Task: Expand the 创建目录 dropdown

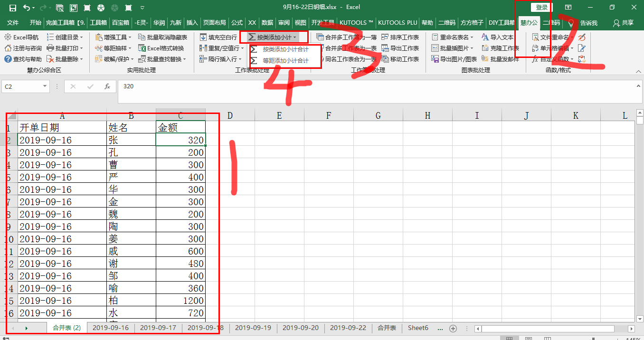Action: coord(82,37)
